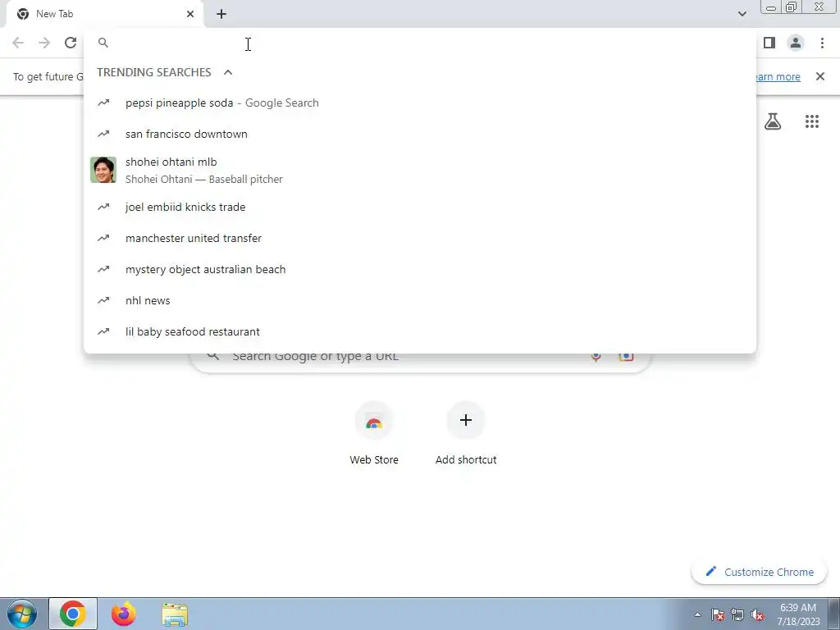Screen dimensions: 840x630
Task: Click the browser forward arrow
Action: (44, 43)
